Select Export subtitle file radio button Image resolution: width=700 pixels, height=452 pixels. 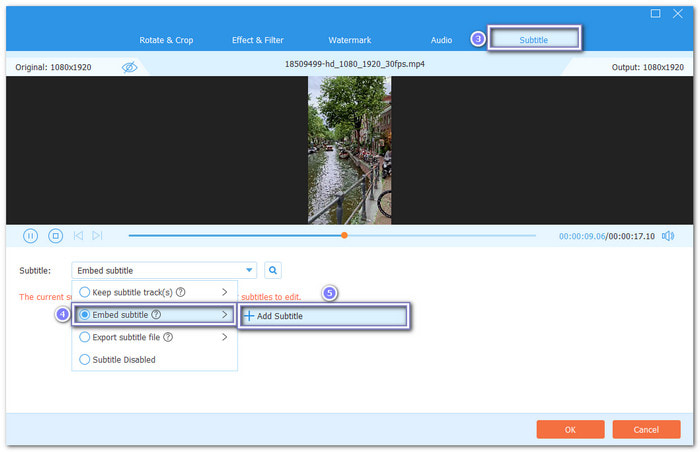[x=84, y=337]
